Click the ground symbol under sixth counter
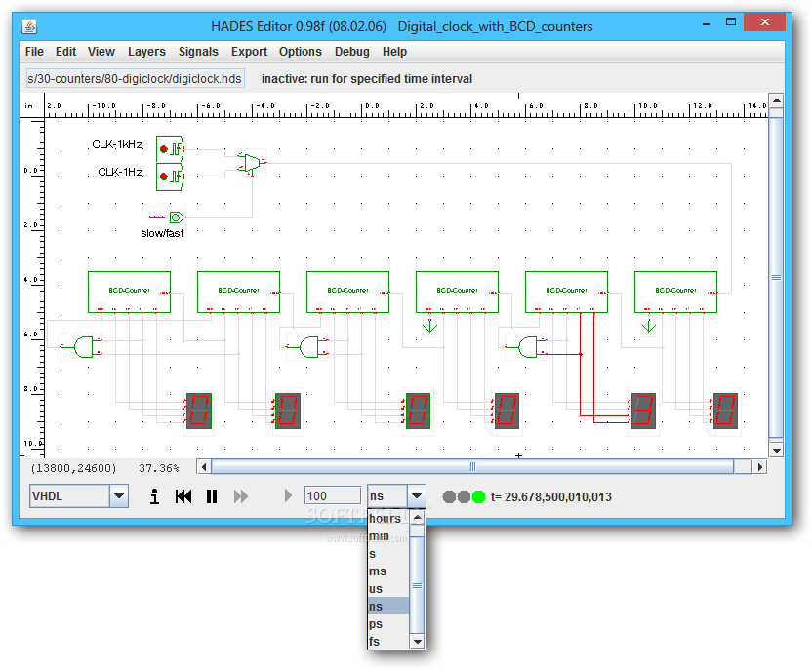The image size is (812, 670). [x=649, y=327]
